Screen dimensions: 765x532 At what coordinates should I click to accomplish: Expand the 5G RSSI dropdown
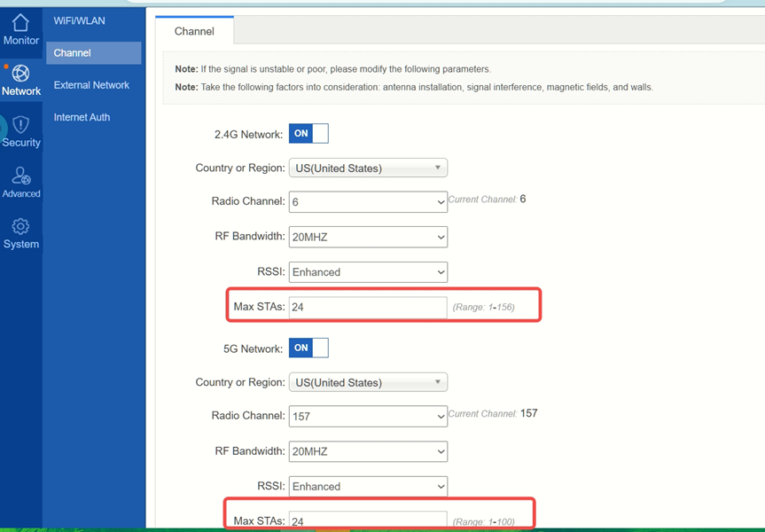368,487
